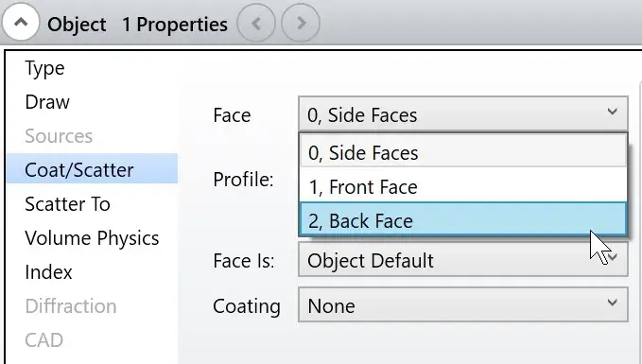Click the Object 1 Properties title text
The image size is (642, 364).
(137, 25)
